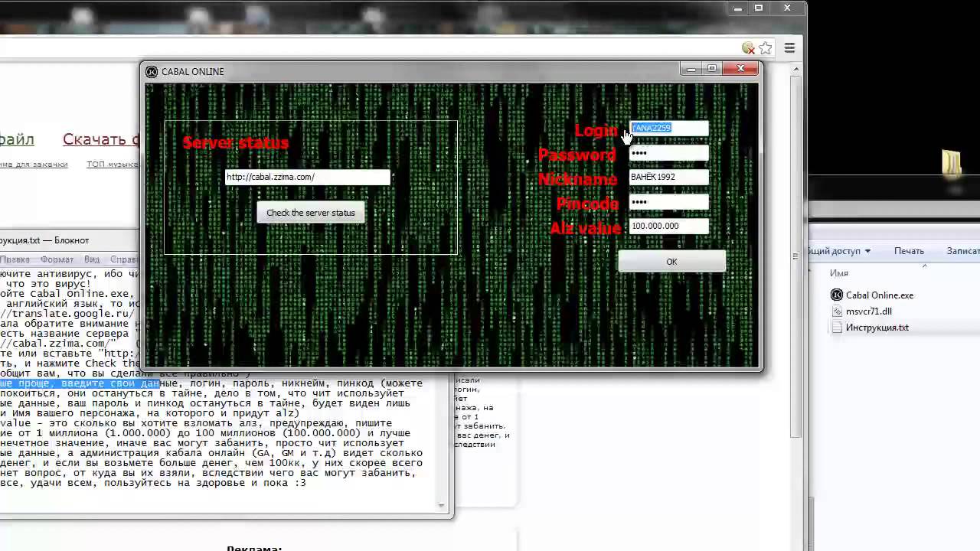Image resolution: width=980 pixels, height=551 pixels.
Task: Click the Alz value field showing 100.000.000
Action: click(x=668, y=226)
